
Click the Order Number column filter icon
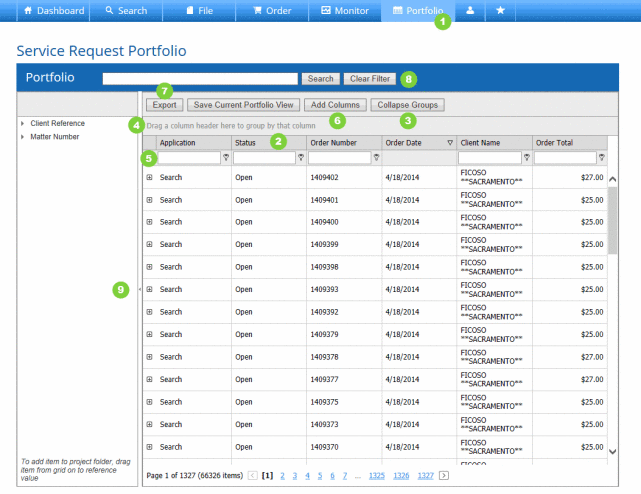tap(376, 157)
